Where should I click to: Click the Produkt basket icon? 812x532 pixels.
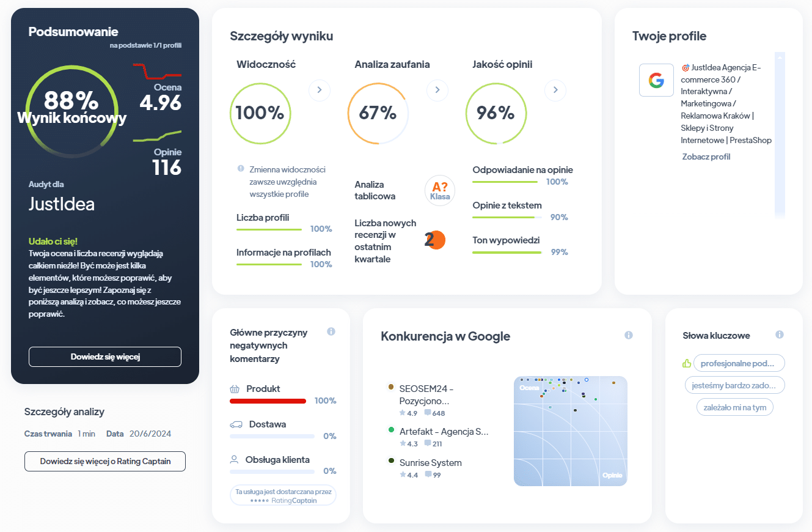tap(235, 389)
